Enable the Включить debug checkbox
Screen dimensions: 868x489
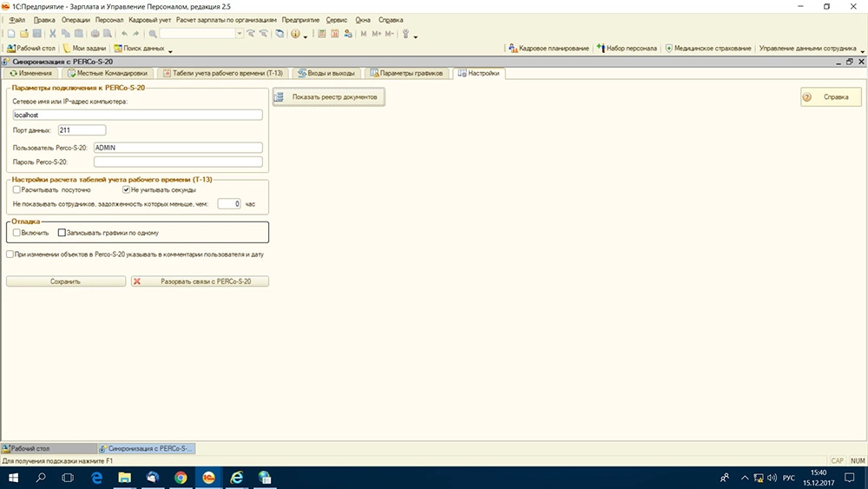pyautogui.click(x=16, y=233)
